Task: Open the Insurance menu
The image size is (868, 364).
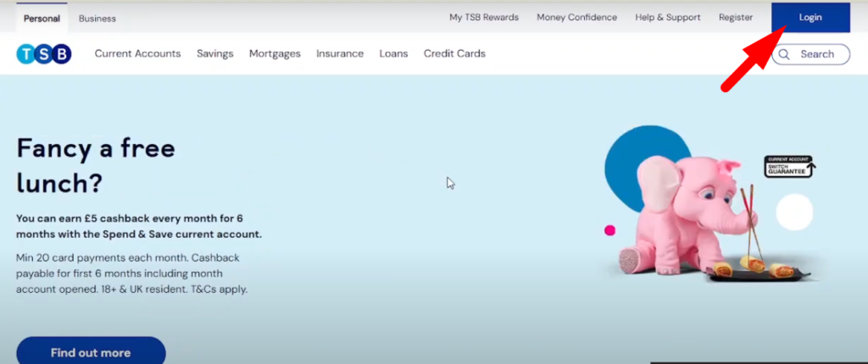Action: tap(340, 53)
